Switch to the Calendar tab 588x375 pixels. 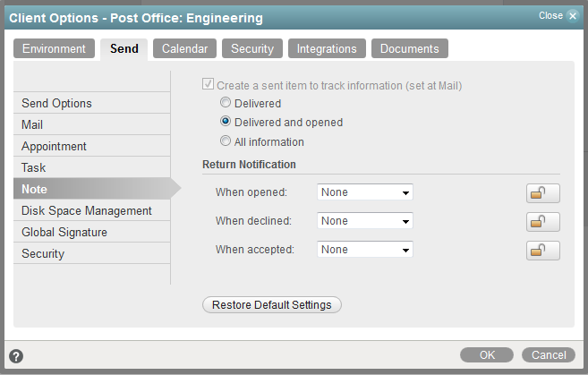click(184, 49)
